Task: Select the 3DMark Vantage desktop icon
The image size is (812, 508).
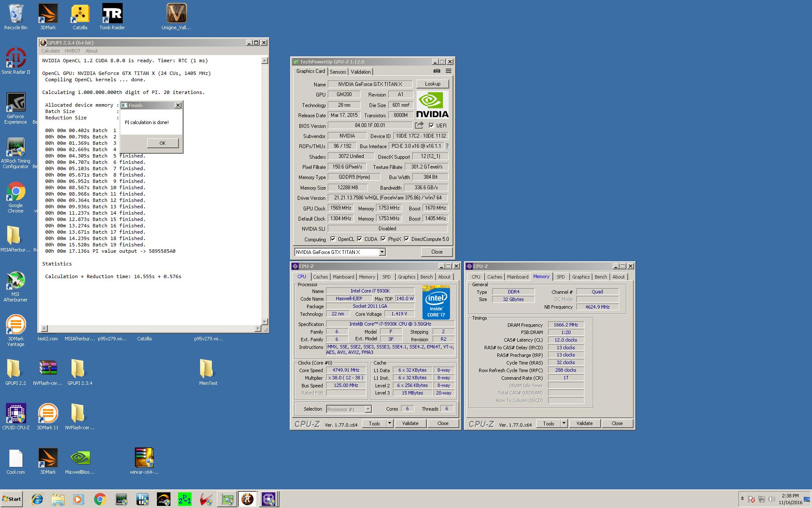Action: tap(16, 331)
